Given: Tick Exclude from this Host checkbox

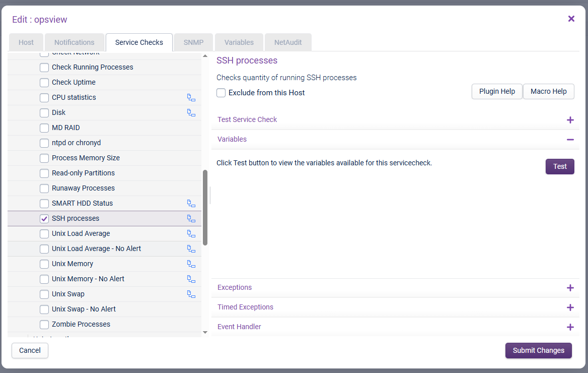Looking at the screenshot, I should coord(221,93).
